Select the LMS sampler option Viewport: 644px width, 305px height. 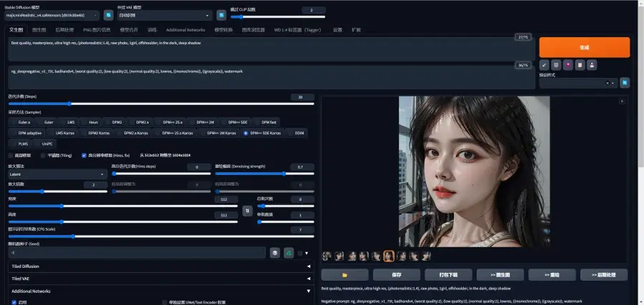pos(68,122)
